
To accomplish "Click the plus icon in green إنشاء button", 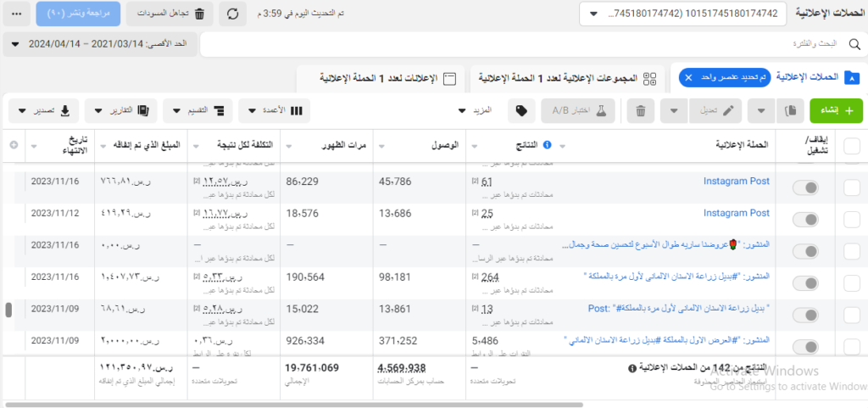I will [x=850, y=111].
